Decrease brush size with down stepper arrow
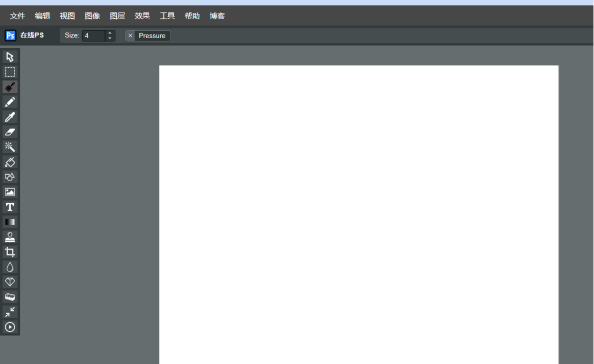This screenshot has width=594, height=364. 109,38
